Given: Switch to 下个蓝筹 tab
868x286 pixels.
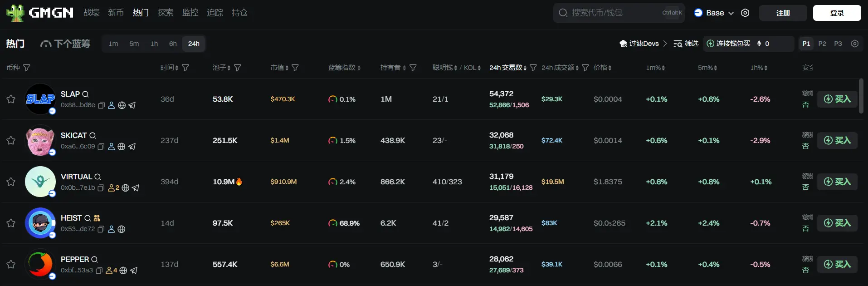Looking at the screenshot, I should (x=65, y=44).
